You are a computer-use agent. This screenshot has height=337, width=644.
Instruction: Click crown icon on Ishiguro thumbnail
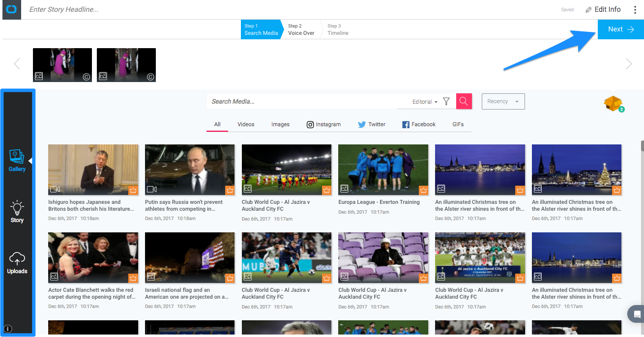pos(133,190)
